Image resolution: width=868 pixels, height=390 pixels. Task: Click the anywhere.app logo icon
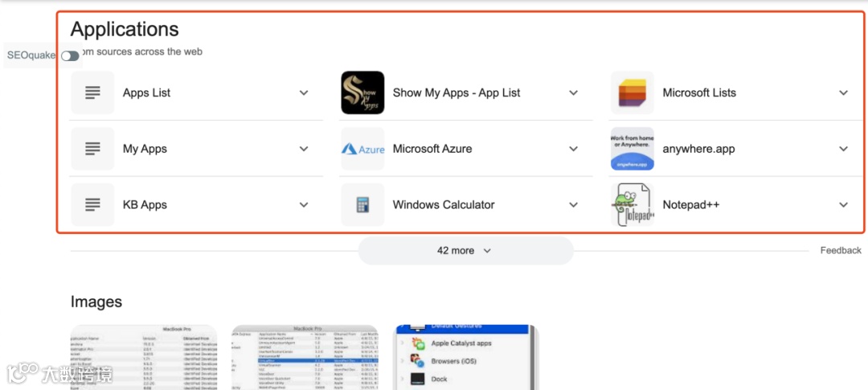tap(633, 149)
